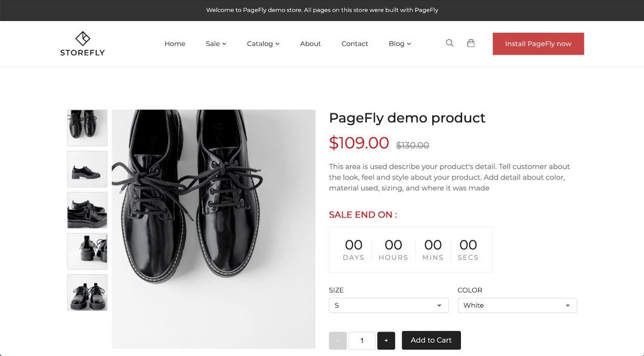Expand the Sale menu
The width and height of the screenshot is (644, 356).
(x=216, y=44)
